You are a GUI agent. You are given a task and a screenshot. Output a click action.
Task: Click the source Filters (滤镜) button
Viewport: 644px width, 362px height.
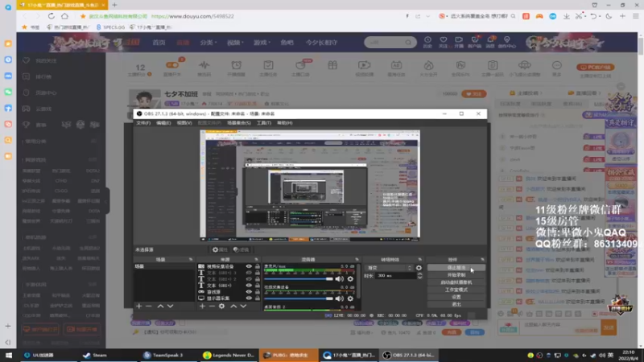[241, 249]
